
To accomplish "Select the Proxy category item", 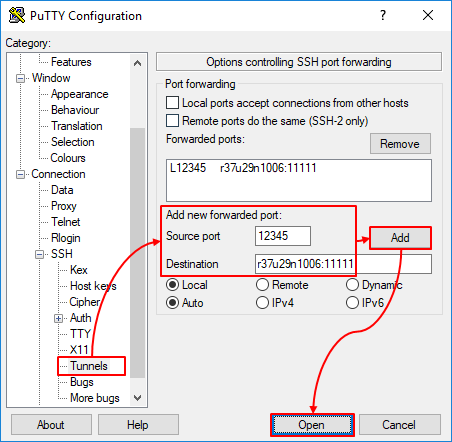I will click(x=64, y=206).
